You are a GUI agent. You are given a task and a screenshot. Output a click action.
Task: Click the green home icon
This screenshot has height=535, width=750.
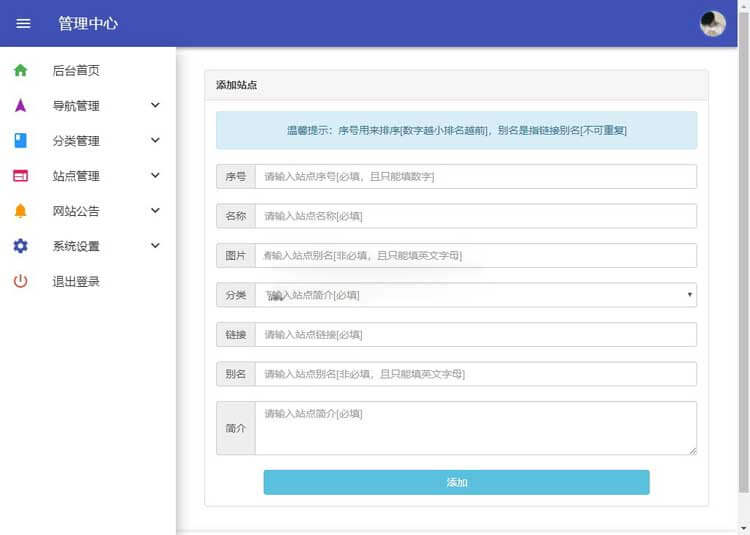pyautogui.click(x=20, y=71)
